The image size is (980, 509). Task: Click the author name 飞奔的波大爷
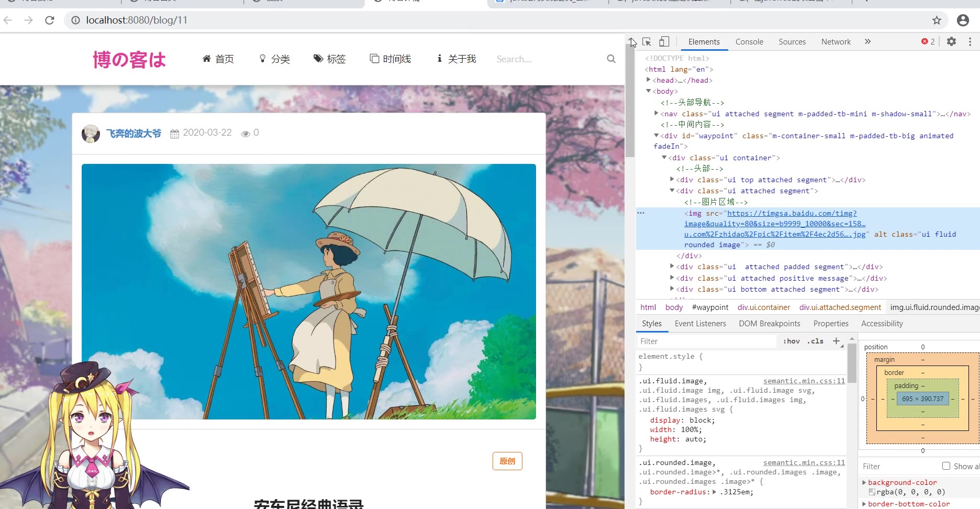tap(133, 134)
